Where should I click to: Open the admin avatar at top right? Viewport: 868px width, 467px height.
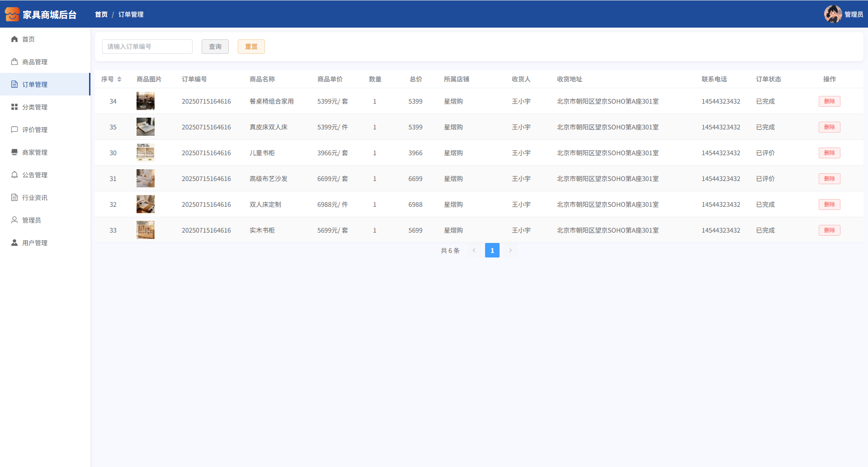tap(833, 14)
